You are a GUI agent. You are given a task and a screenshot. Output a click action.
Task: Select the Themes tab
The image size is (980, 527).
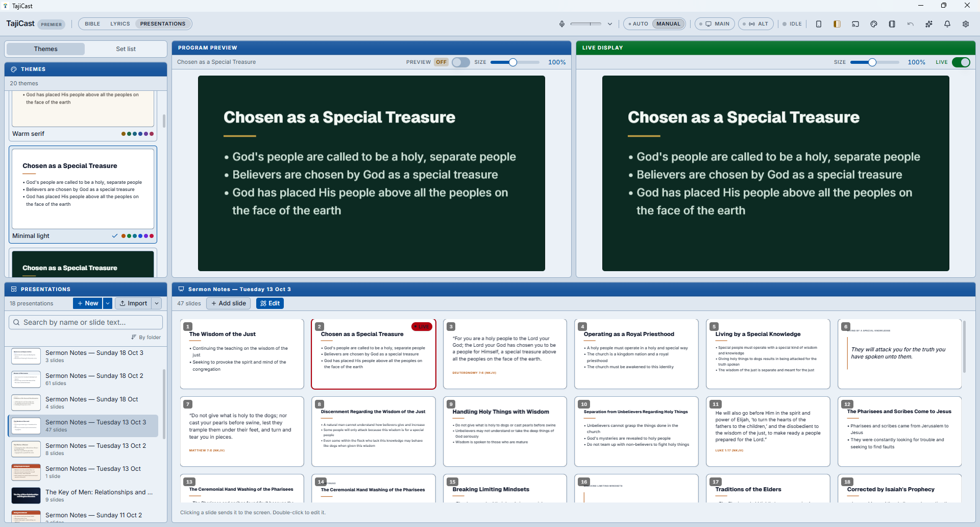pyautogui.click(x=46, y=49)
